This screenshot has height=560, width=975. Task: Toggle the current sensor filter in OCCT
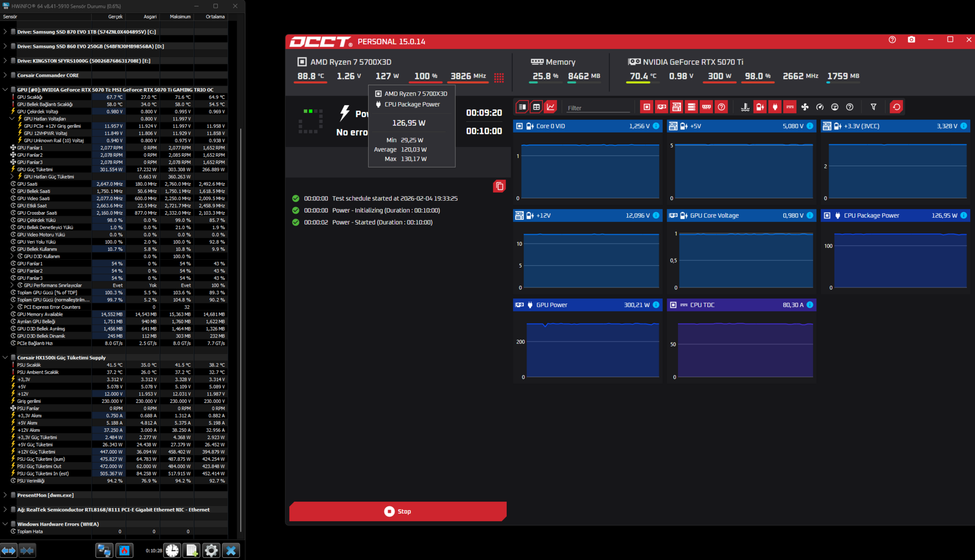790,107
